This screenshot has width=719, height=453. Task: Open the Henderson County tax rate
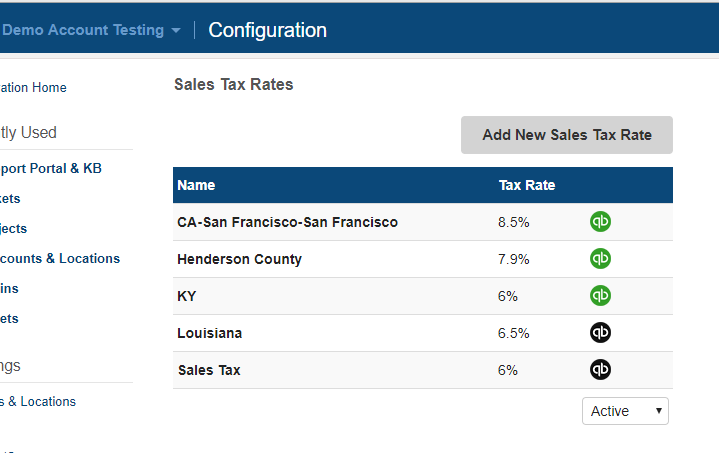[239, 259]
